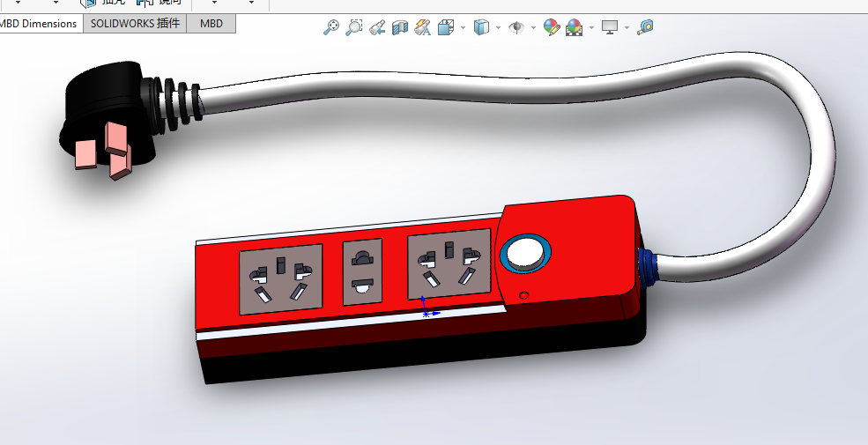Pick the middle two-hole socket face

[362, 271]
